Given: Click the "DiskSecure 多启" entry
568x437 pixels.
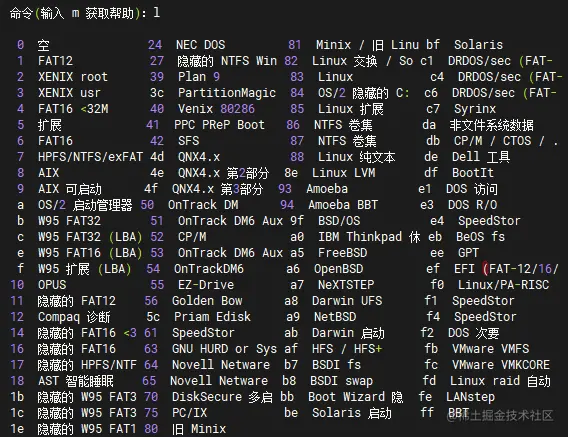Looking at the screenshot, I should coord(222,397).
